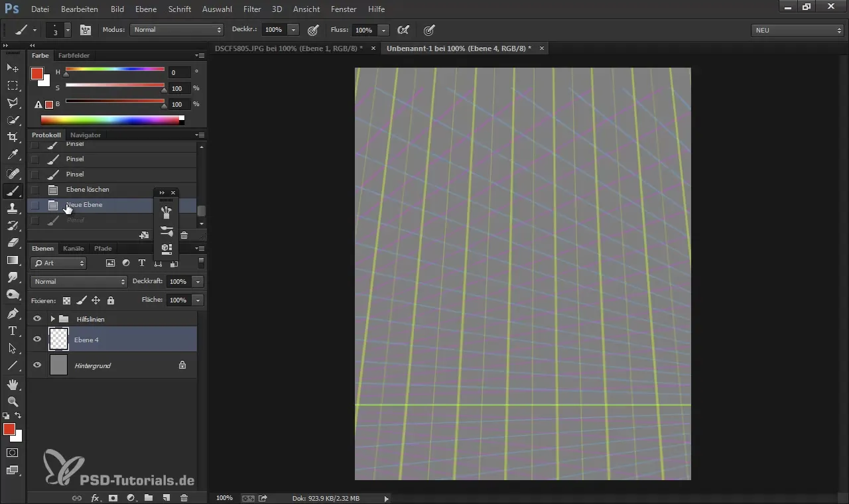The width and height of the screenshot is (849, 504).
Task: Select the Path Selection arrow tool
Action: point(13,347)
